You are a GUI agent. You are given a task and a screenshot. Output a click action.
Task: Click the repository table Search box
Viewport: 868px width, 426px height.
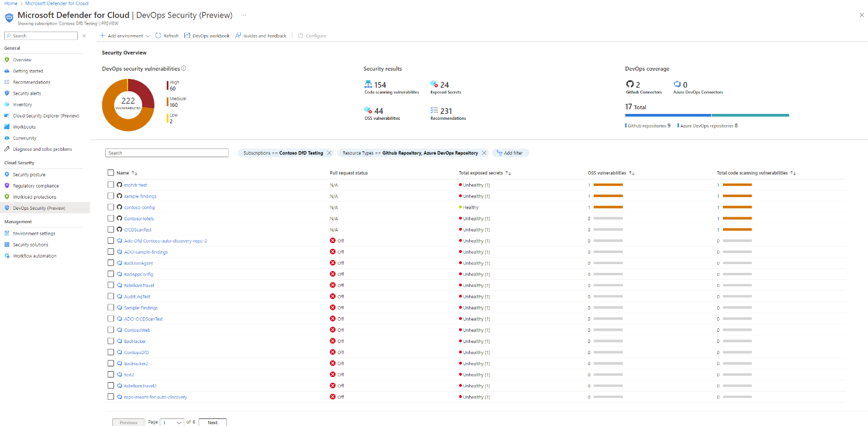click(x=167, y=153)
